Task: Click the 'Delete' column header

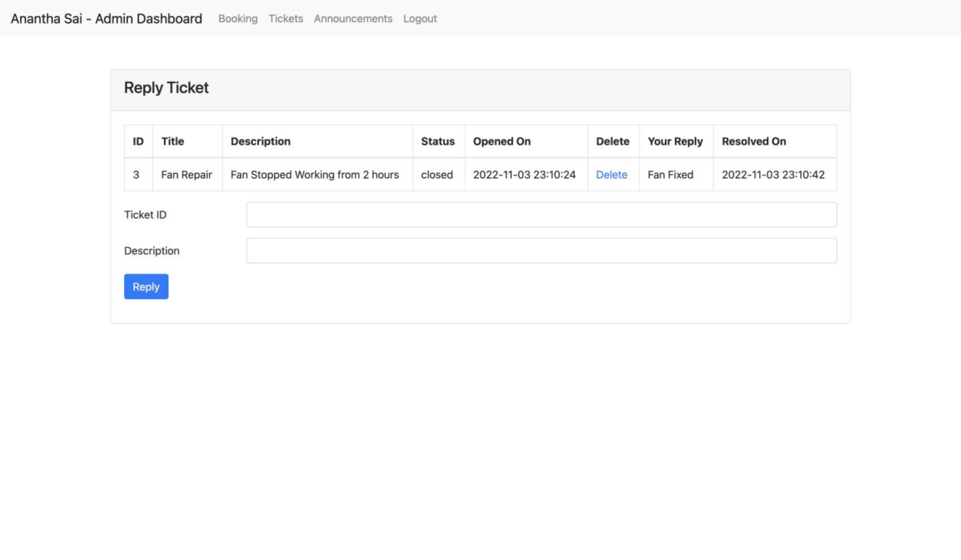Action: [613, 142]
